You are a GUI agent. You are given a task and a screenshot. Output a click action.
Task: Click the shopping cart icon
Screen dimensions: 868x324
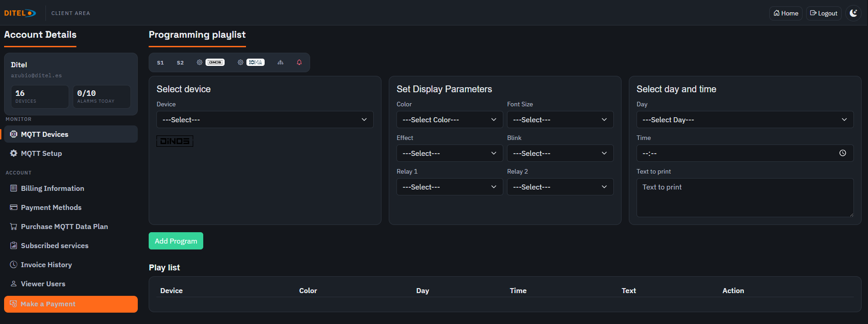14,226
